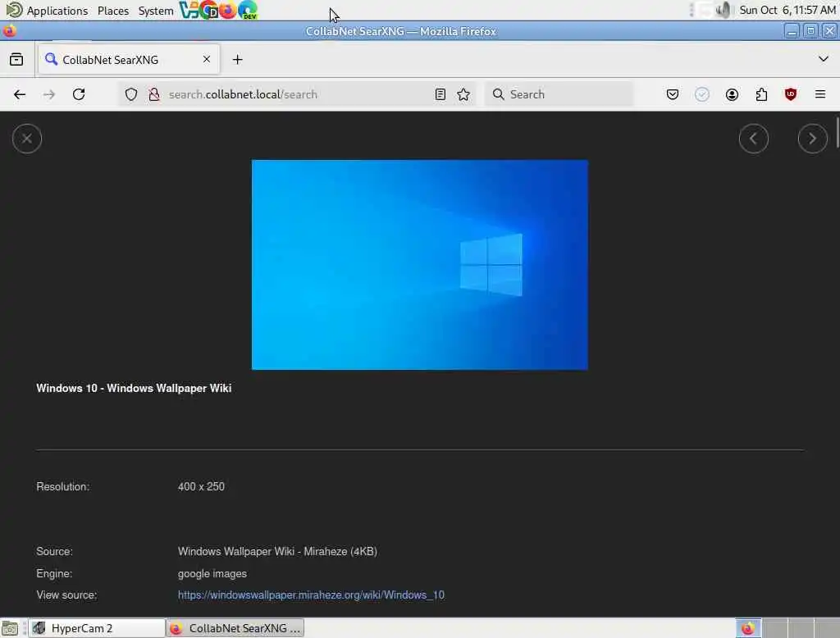This screenshot has height=638, width=840.
Task: Launch Edge Dev from the panel
Action: (x=248, y=10)
